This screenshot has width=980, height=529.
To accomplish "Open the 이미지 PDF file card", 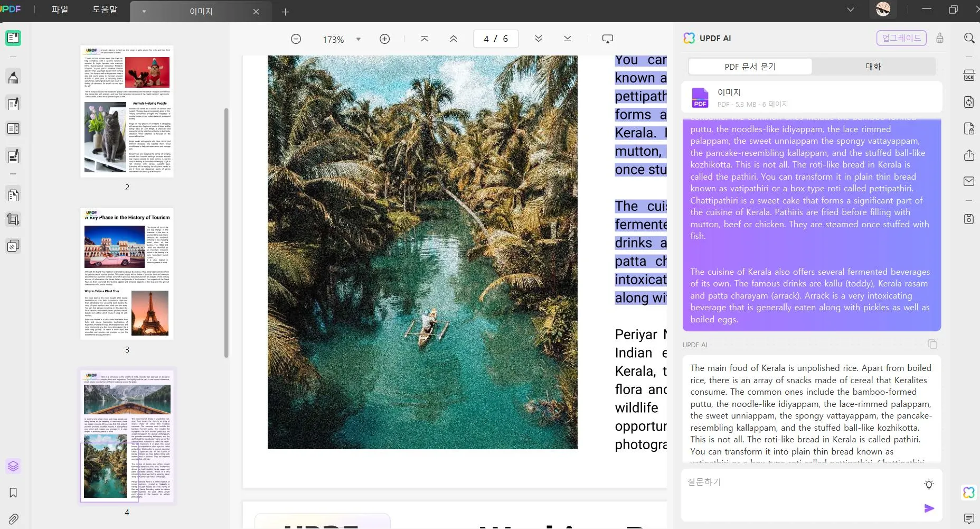I will tap(812, 97).
